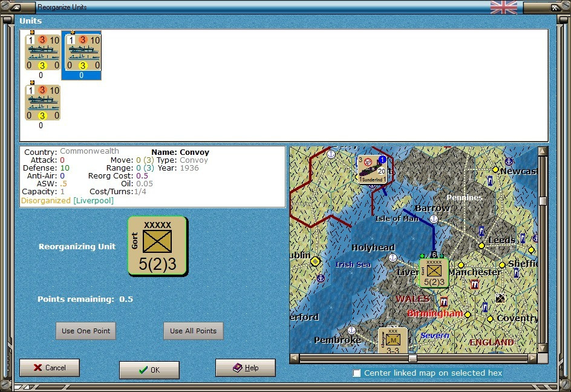Click the map vertical scrollbar thumb
Image resolution: width=571 pixels, height=392 pixels.
click(x=543, y=201)
